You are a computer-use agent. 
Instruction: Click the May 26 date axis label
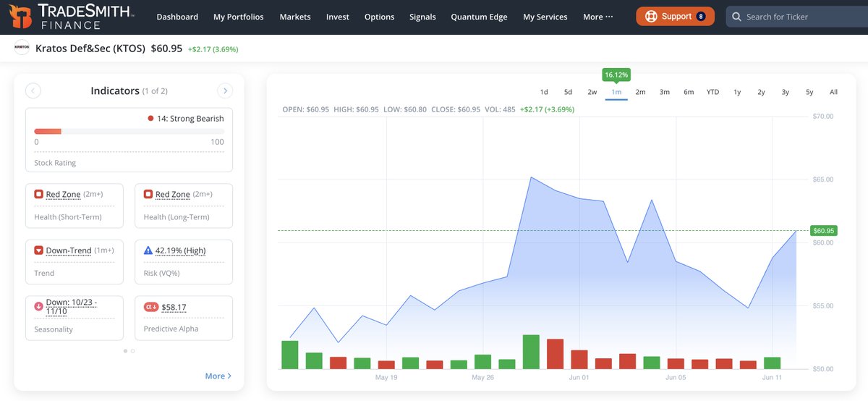coord(482,378)
